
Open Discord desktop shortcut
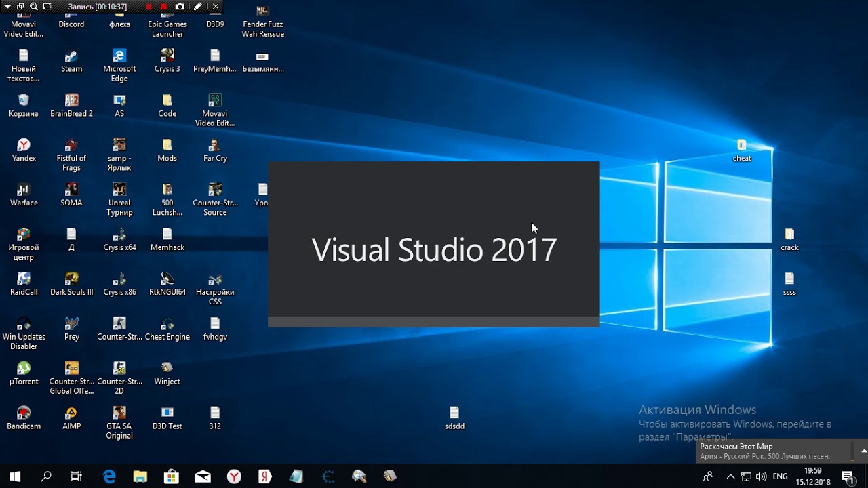tap(71, 20)
